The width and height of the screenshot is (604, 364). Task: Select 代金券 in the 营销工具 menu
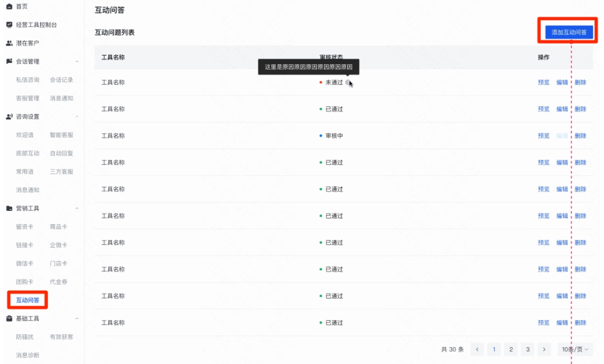tap(58, 282)
